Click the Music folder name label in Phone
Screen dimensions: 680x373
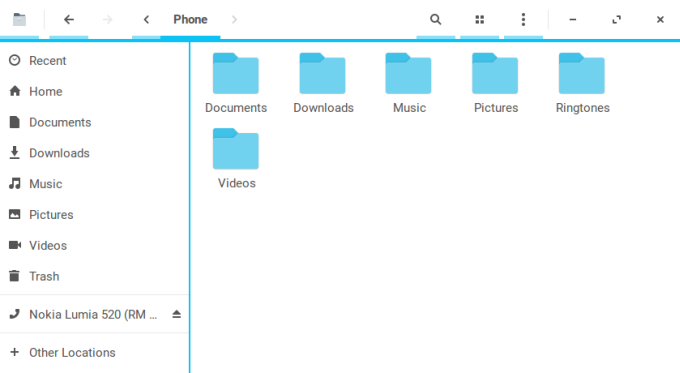(409, 108)
